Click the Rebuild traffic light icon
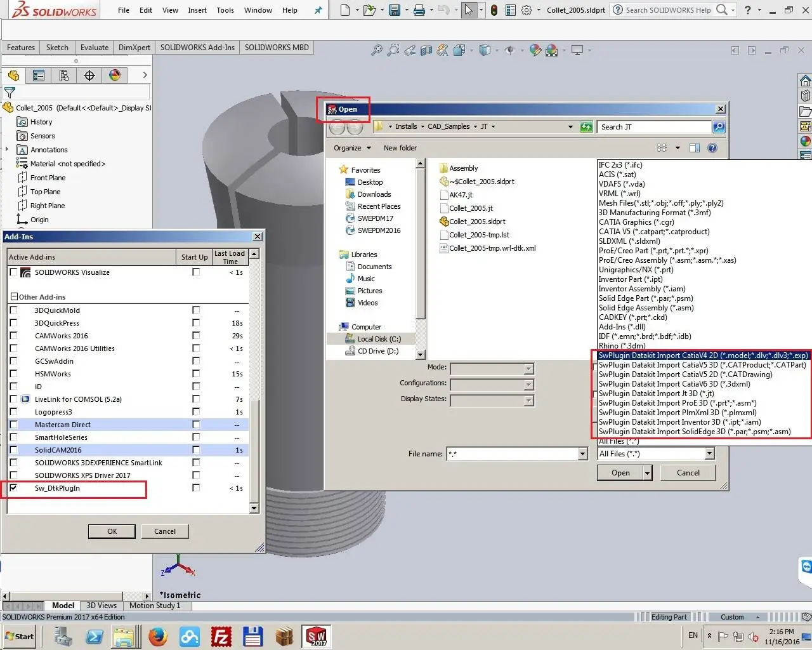Image resolution: width=812 pixels, height=650 pixels. [x=494, y=10]
